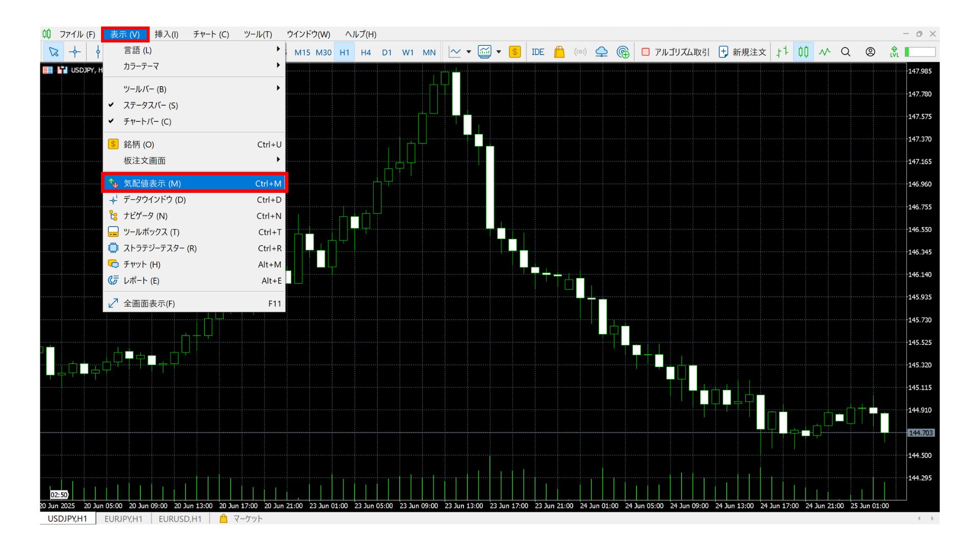Click the Market shopping bag icon

[559, 52]
